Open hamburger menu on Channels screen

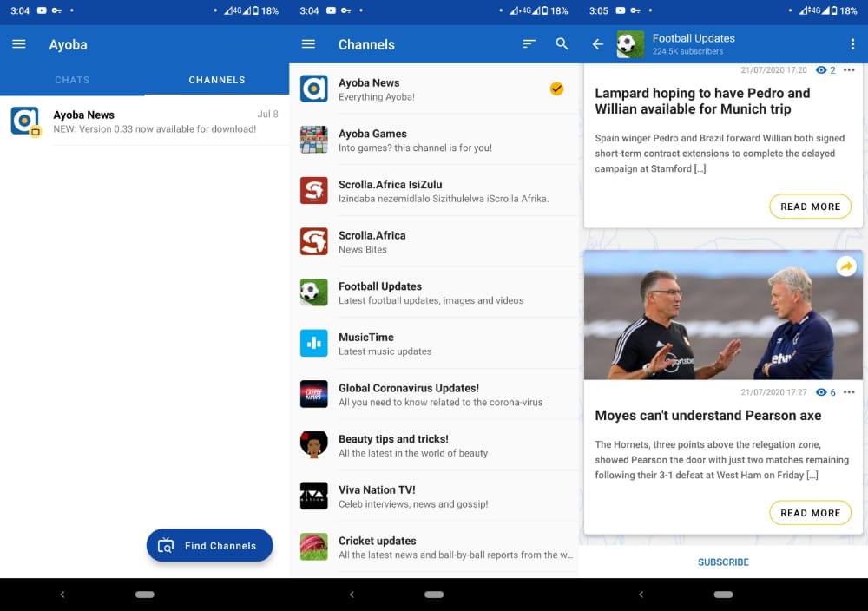click(x=308, y=43)
